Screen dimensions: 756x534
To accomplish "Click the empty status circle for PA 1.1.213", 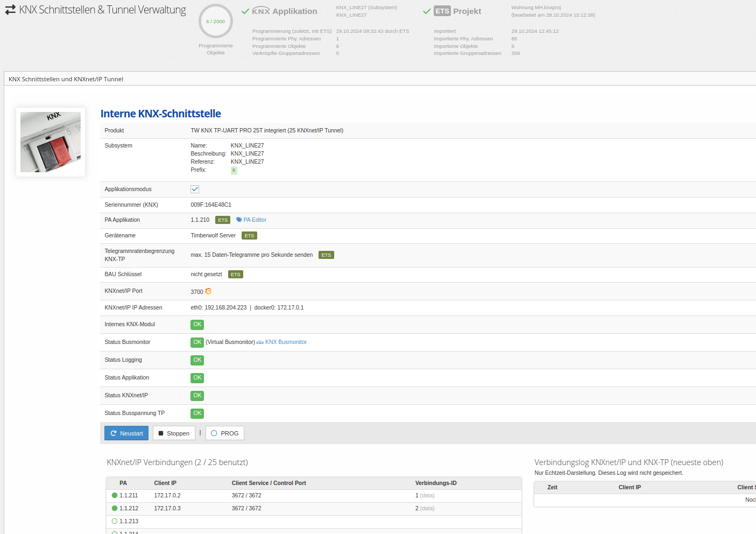I will click(115, 521).
